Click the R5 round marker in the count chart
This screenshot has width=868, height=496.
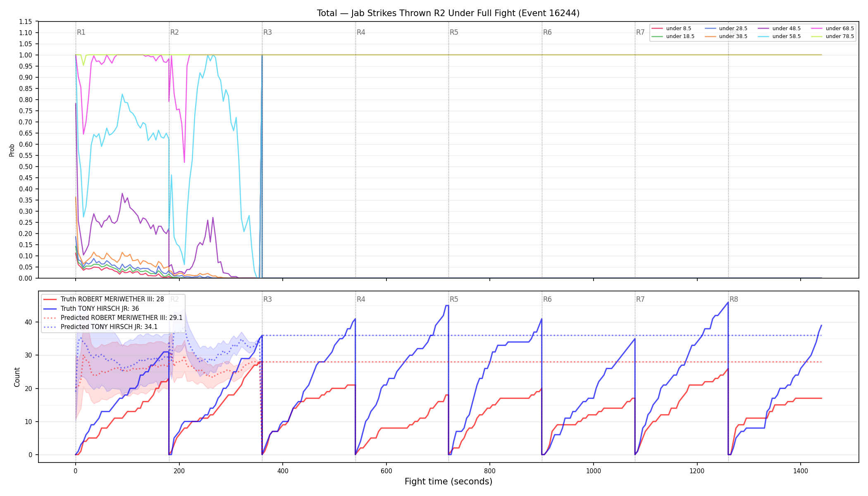click(x=454, y=299)
